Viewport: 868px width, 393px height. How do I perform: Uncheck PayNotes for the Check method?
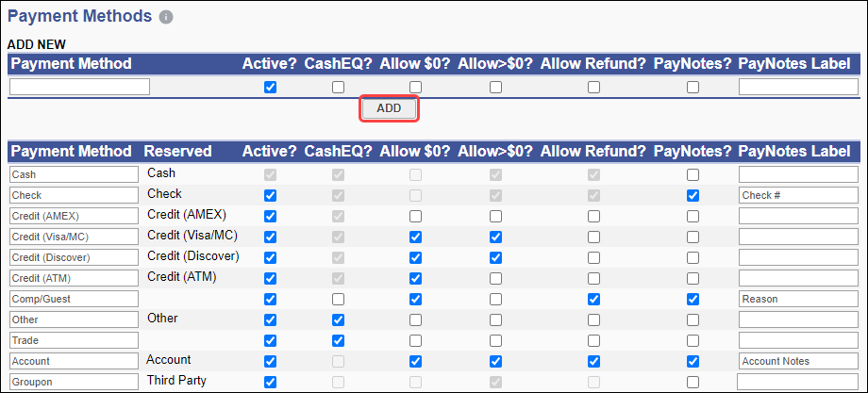coord(693,195)
